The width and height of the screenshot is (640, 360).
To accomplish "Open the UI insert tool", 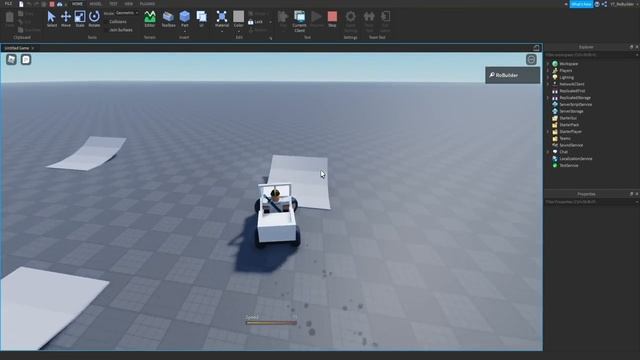I will click(202, 19).
